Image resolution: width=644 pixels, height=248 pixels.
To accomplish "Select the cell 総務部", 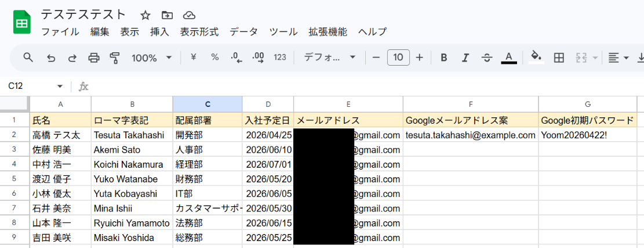I will tap(208, 238).
